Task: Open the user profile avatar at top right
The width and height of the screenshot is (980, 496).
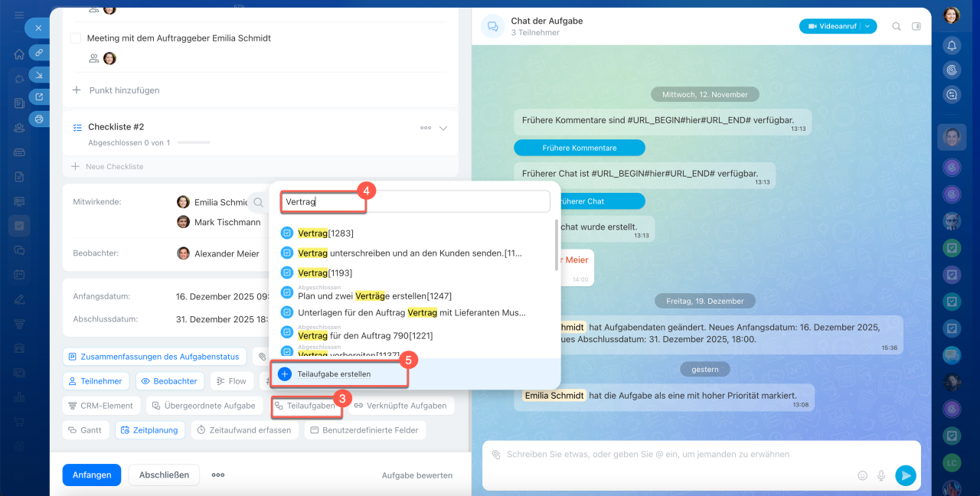Action: [x=952, y=15]
